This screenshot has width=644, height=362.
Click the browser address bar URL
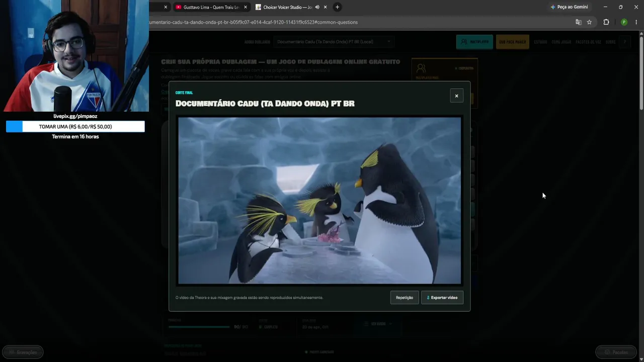254,22
